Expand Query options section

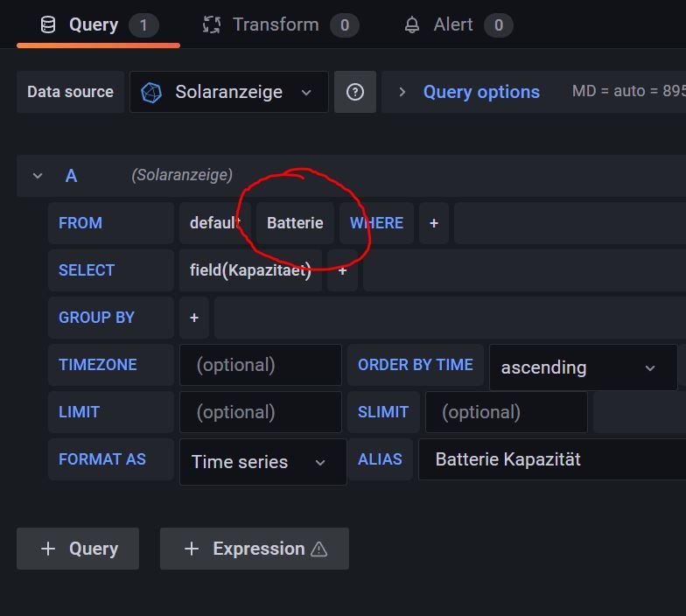(x=469, y=92)
